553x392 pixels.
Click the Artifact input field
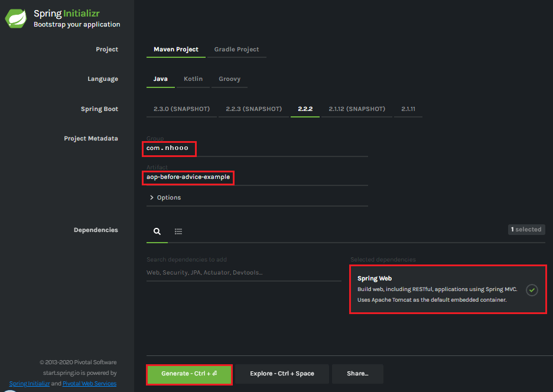point(256,177)
